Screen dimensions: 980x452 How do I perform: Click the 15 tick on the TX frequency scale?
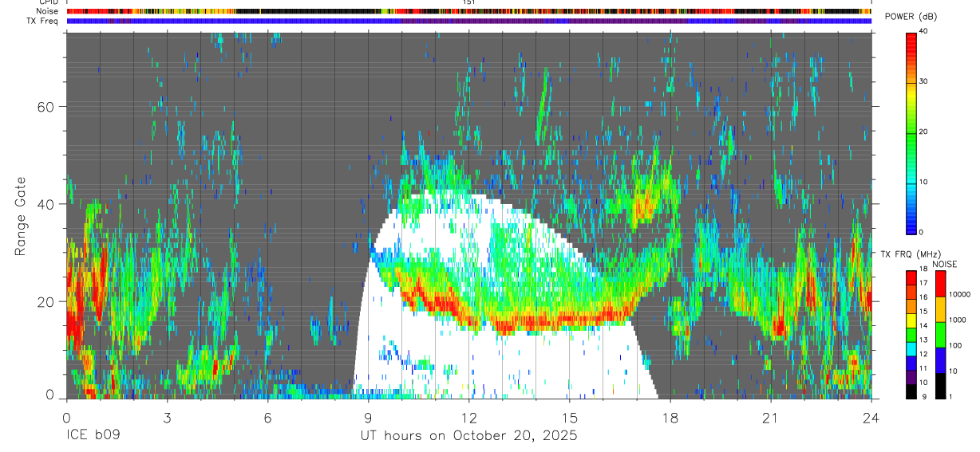coord(923,312)
